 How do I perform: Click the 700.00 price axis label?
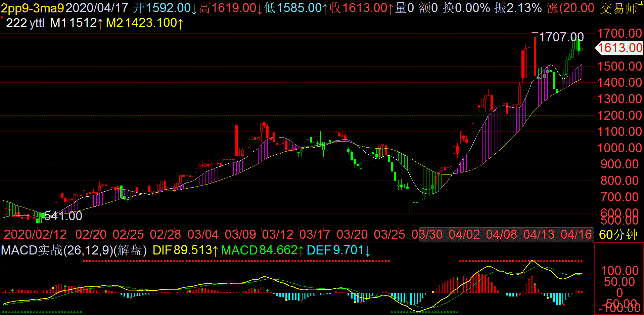coord(619,197)
